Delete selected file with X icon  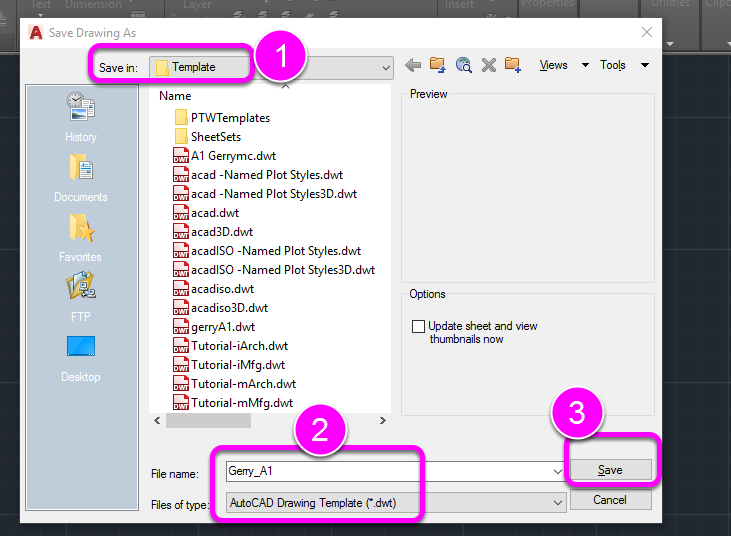489,65
